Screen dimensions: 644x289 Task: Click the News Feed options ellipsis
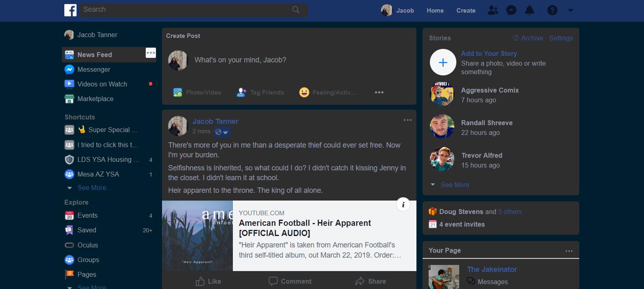[x=151, y=53]
